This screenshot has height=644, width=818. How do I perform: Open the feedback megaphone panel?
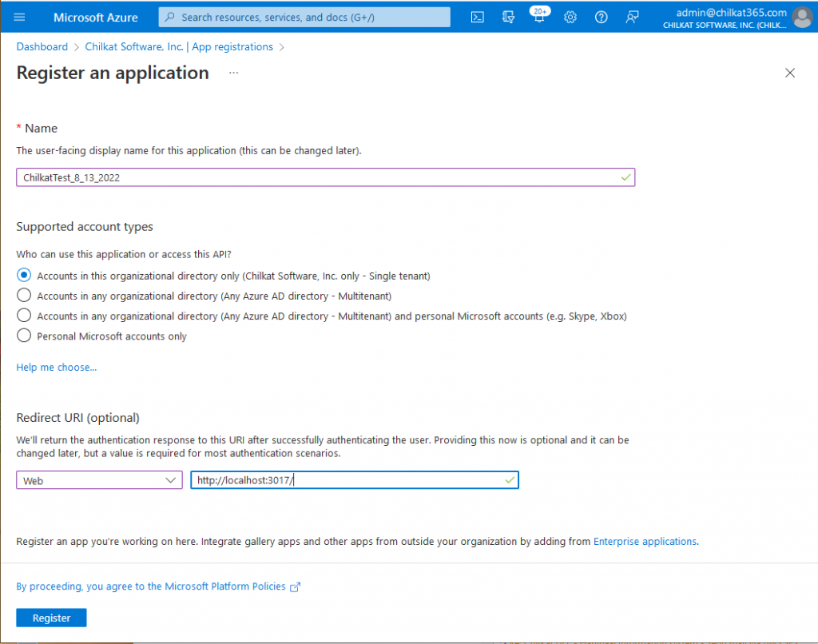click(632, 17)
